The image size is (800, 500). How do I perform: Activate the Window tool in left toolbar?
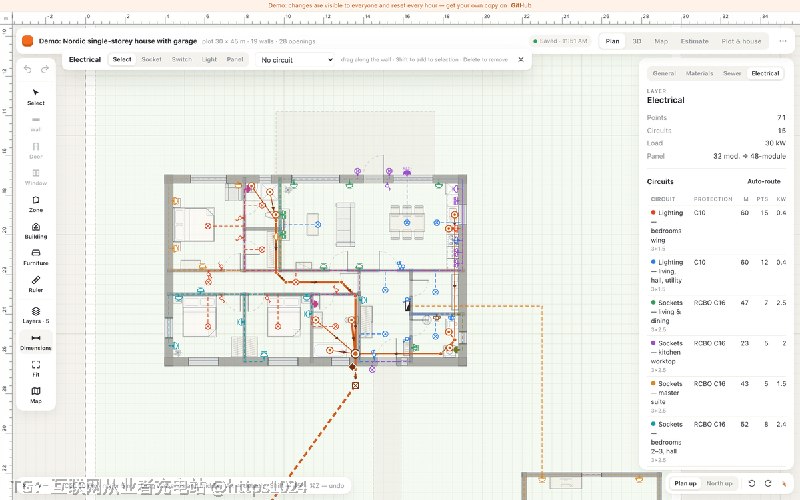pyautogui.click(x=36, y=177)
